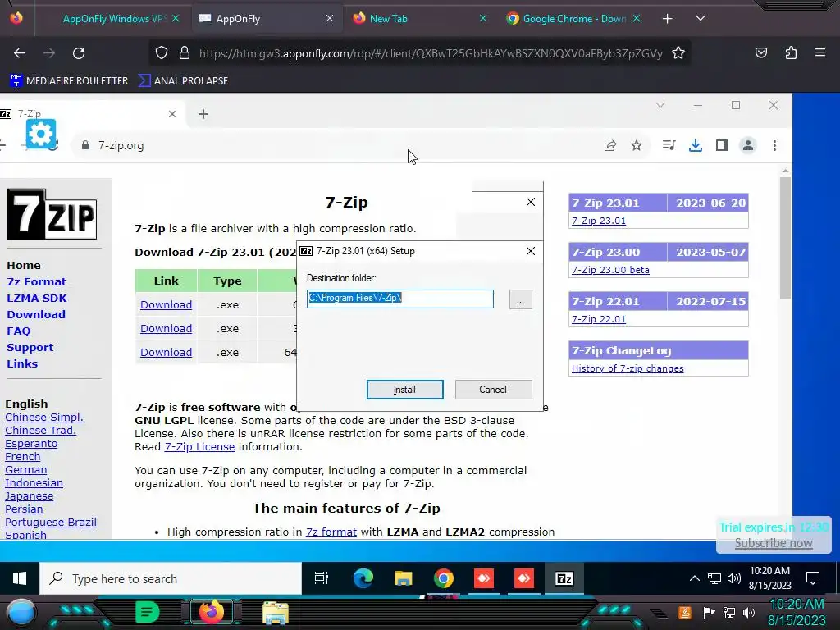The height and width of the screenshot is (630, 840).
Task: Open the Support sidebar link
Action: point(30,347)
